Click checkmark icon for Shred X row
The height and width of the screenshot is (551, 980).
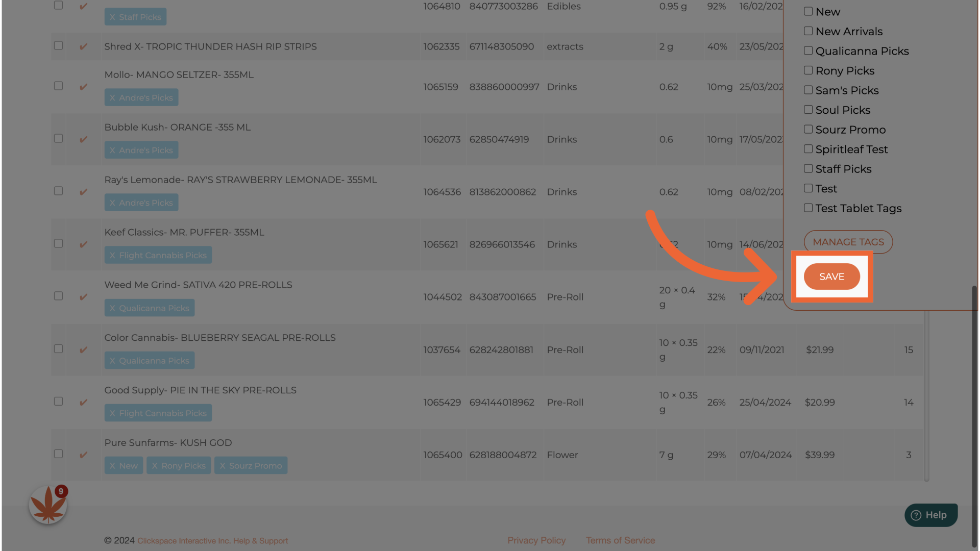pyautogui.click(x=84, y=46)
